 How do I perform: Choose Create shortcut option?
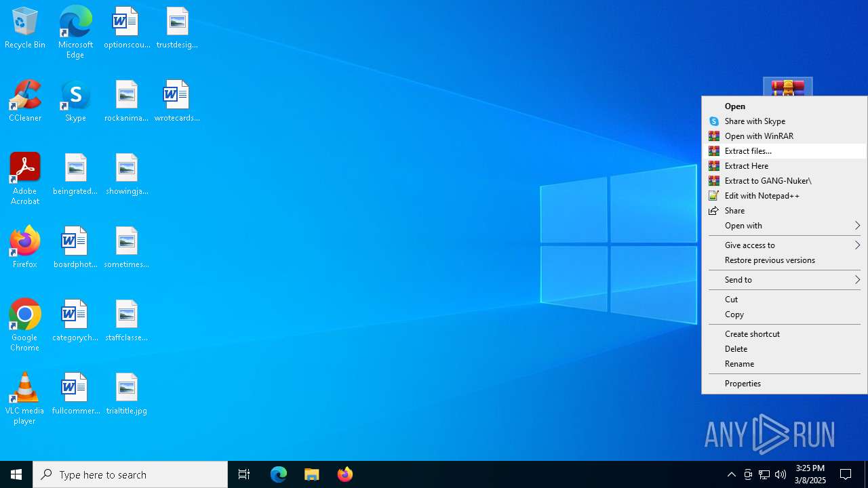click(x=785, y=334)
